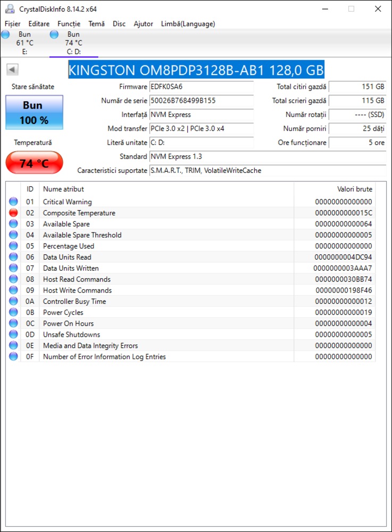Image resolution: width=392 pixels, height=532 pixels.
Task: Click the Total citiri gazdă value 151 GB
Action: [x=357, y=87]
